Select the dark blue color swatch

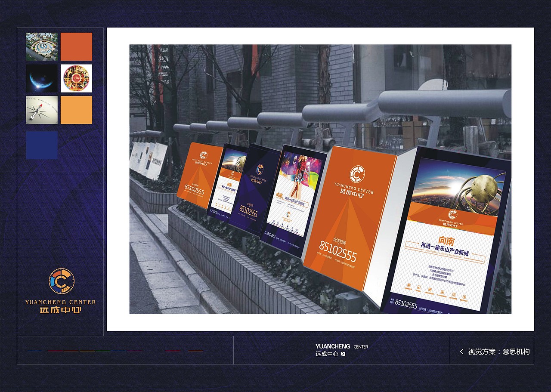[x=42, y=145]
